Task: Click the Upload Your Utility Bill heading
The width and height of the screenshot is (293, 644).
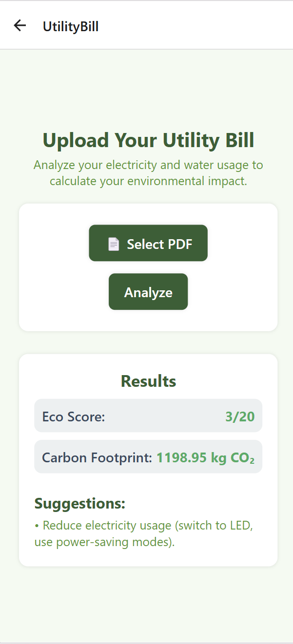Action: click(148, 140)
